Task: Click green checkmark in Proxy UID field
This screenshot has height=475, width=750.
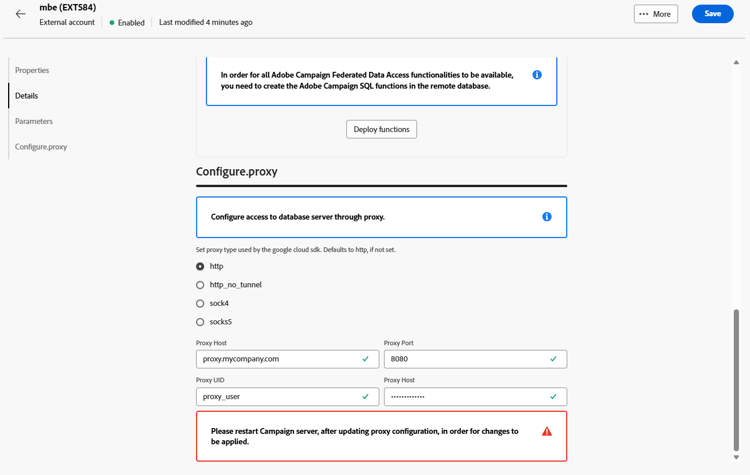Action: (x=365, y=397)
